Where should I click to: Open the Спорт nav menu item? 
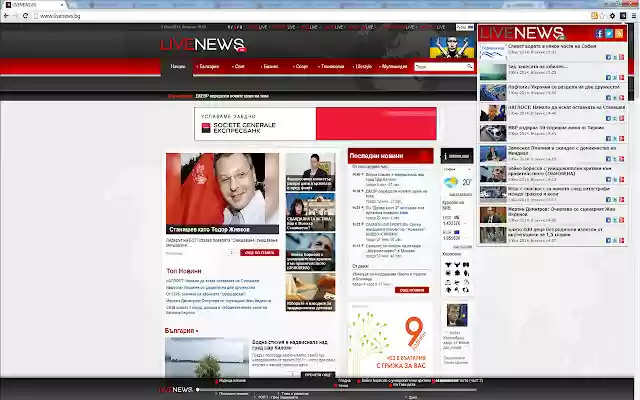[x=301, y=67]
